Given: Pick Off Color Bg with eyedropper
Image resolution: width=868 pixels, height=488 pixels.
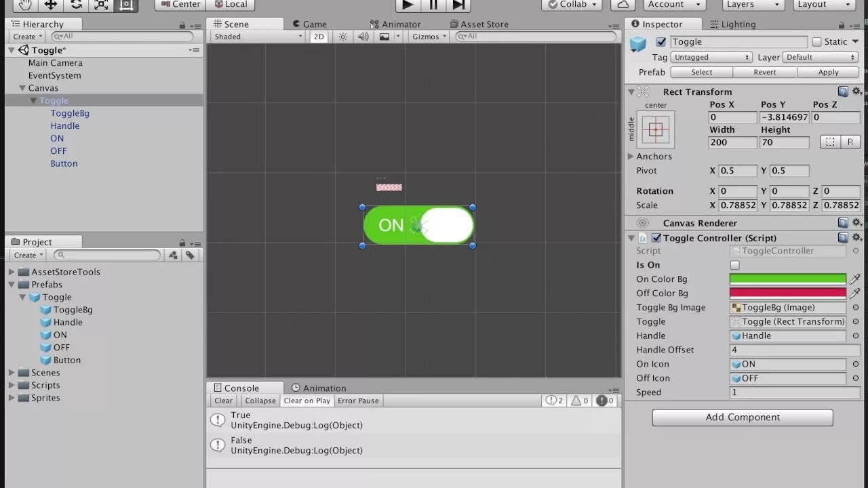Looking at the screenshot, I should tap(855, 293).
